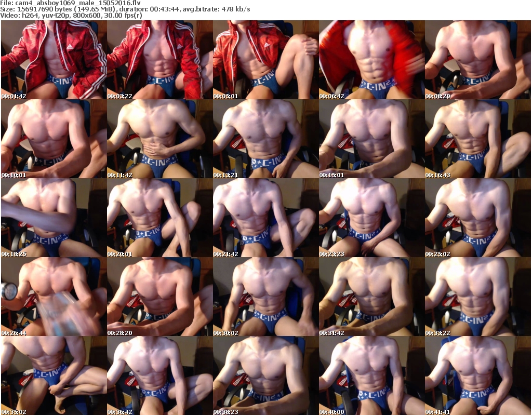Open the thumbnail marked 00:23:23
This screenshot has width=532, height=415.
371,218
